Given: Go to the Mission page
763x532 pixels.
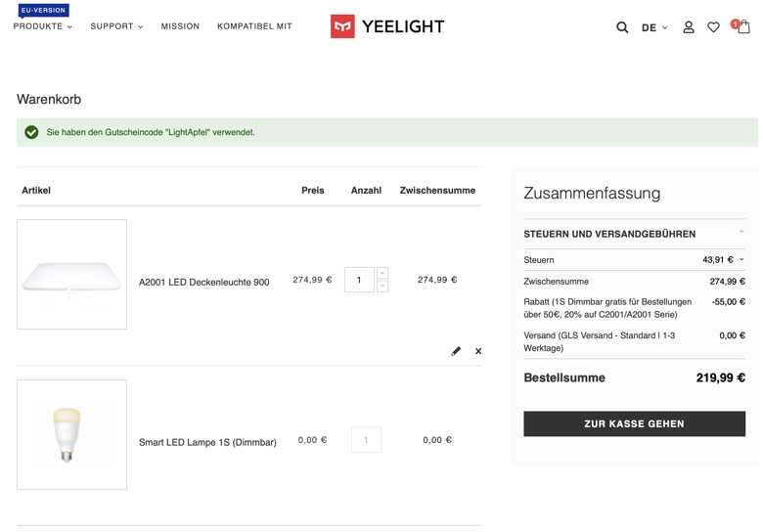Looking at the screenshot, I should tap(180, 26).
